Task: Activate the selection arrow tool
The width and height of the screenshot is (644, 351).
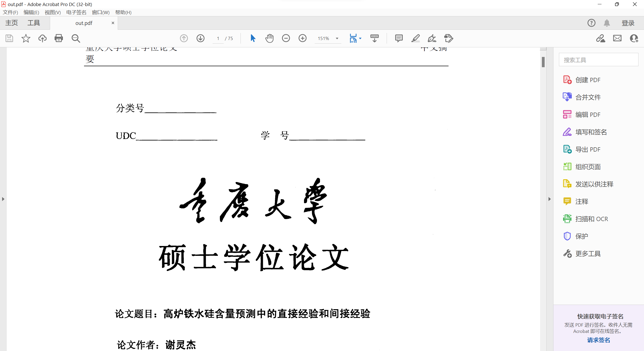Action: (253, 38)
